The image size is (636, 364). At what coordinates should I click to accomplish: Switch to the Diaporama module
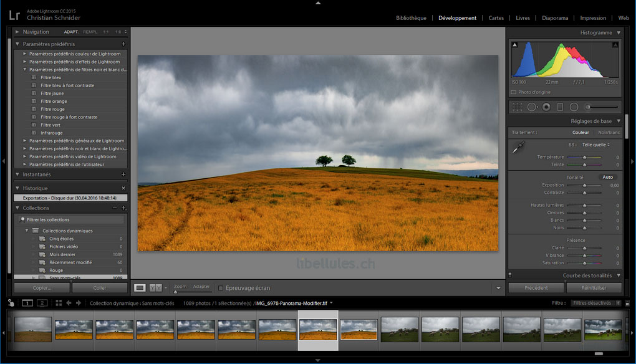coord(555,18)
